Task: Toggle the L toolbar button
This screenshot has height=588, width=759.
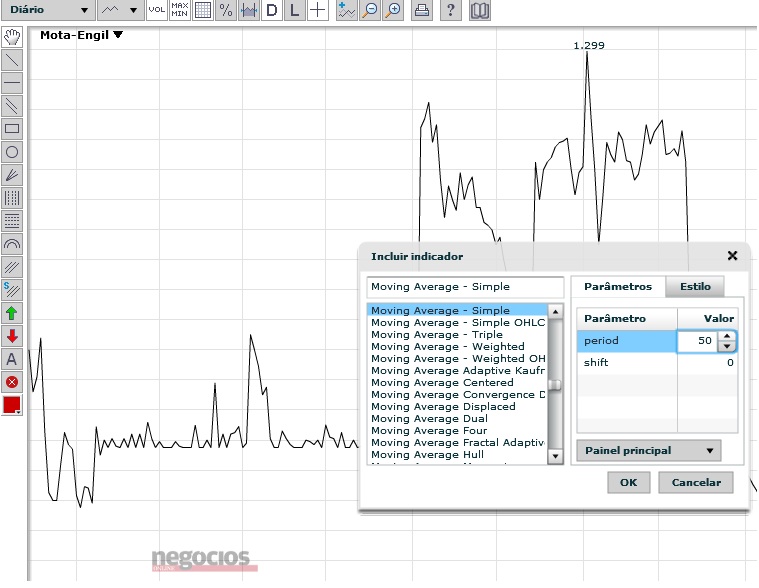Action: tap(294, 10)
